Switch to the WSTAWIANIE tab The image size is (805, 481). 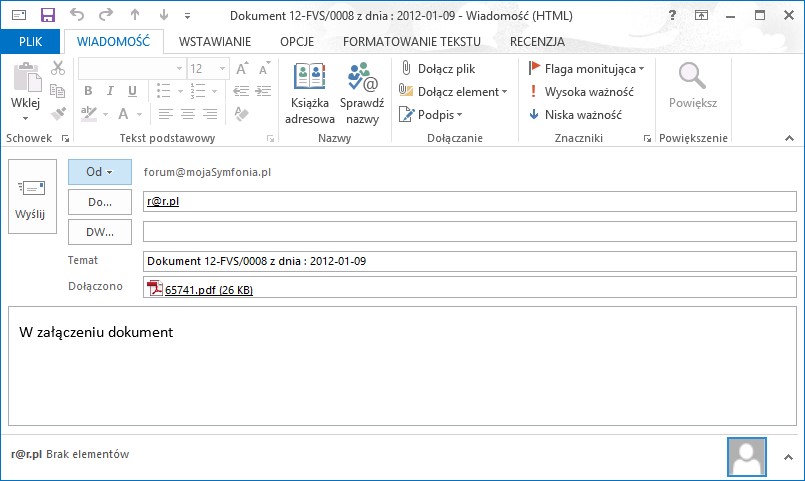click(x=215, y=42)
